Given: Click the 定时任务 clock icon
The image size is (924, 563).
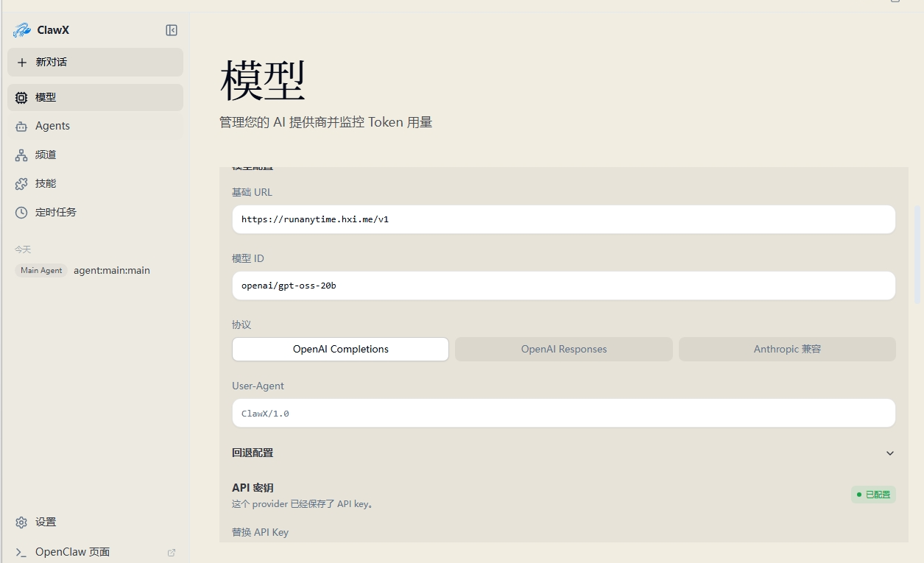Looking at the screenshot, I should [x=21, y=212].
